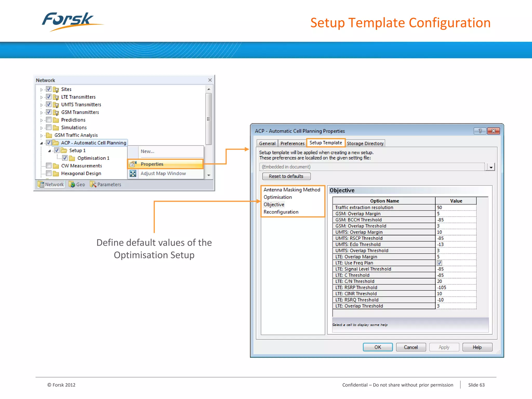Click the Apply button
This screenshot has width=532, height=399.
click(x=444, y=347)
